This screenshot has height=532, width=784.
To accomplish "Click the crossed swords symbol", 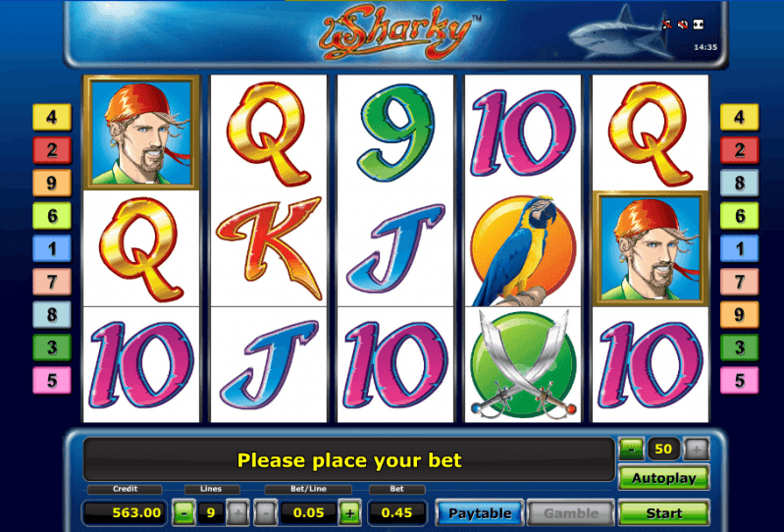I will (523, 365).
